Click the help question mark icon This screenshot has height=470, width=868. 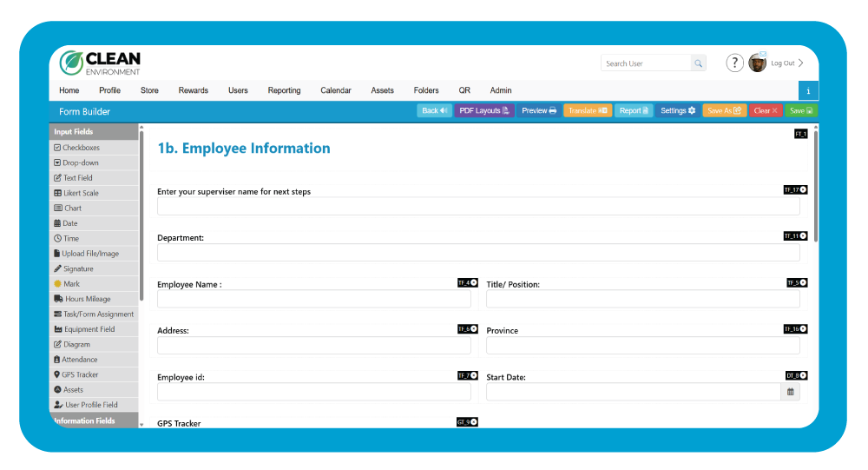click(x=734, y=63)
